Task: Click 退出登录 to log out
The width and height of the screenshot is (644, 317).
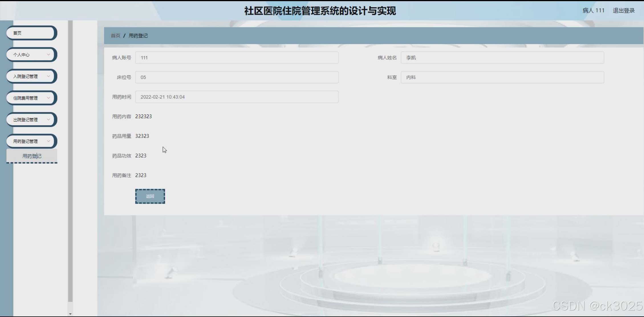Action: pos(623,11)
